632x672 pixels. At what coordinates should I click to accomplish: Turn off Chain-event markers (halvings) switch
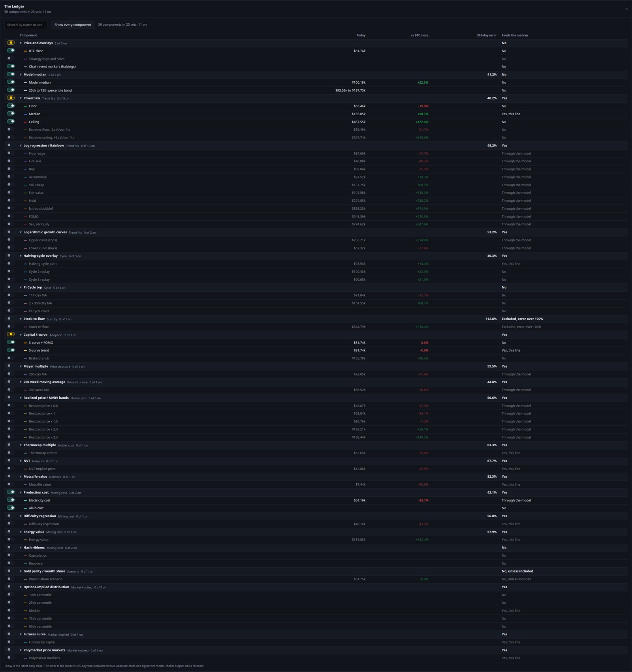coord(11,66)
